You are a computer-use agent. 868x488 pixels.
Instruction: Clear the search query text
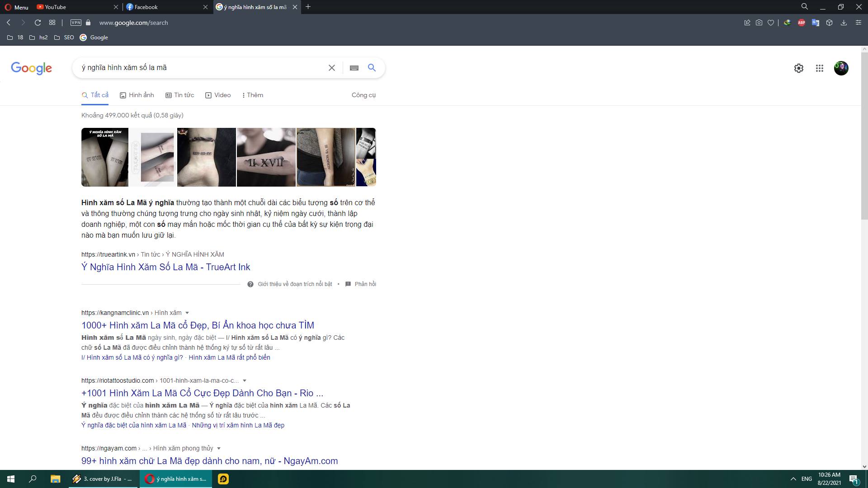332,68
